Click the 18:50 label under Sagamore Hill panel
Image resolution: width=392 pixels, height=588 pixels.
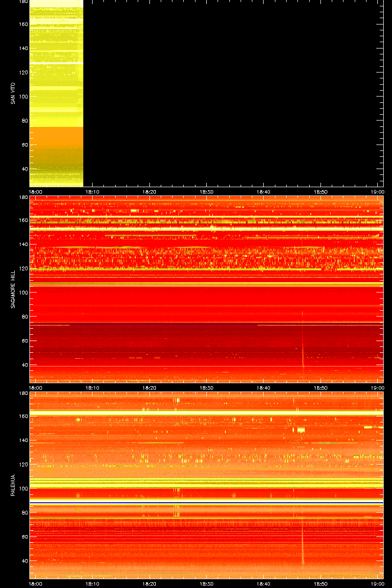coord(320,388)
